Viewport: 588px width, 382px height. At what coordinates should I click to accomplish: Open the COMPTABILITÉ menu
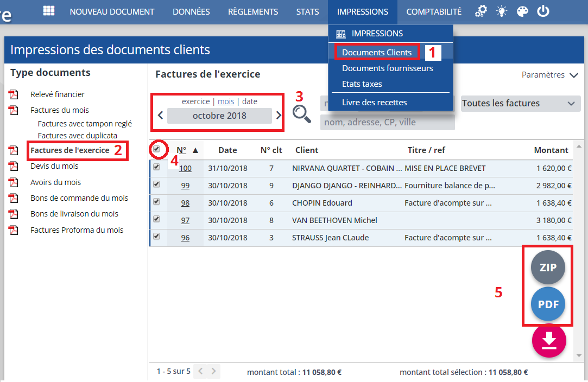433,11
